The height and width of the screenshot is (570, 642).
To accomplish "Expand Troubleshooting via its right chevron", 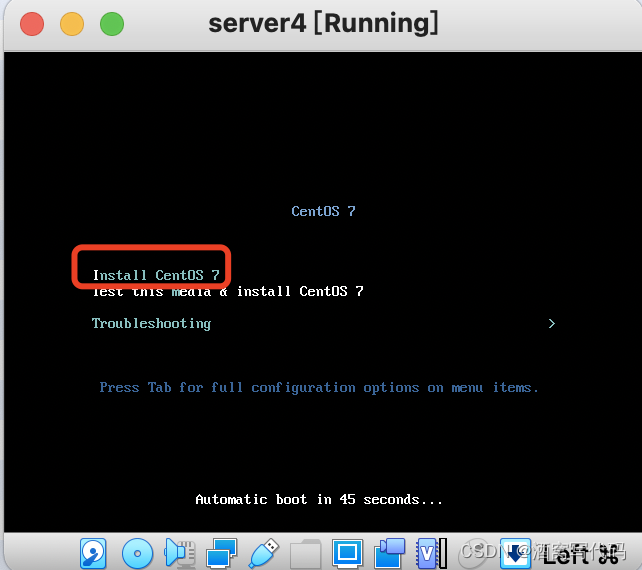I will tap(552, 323).
